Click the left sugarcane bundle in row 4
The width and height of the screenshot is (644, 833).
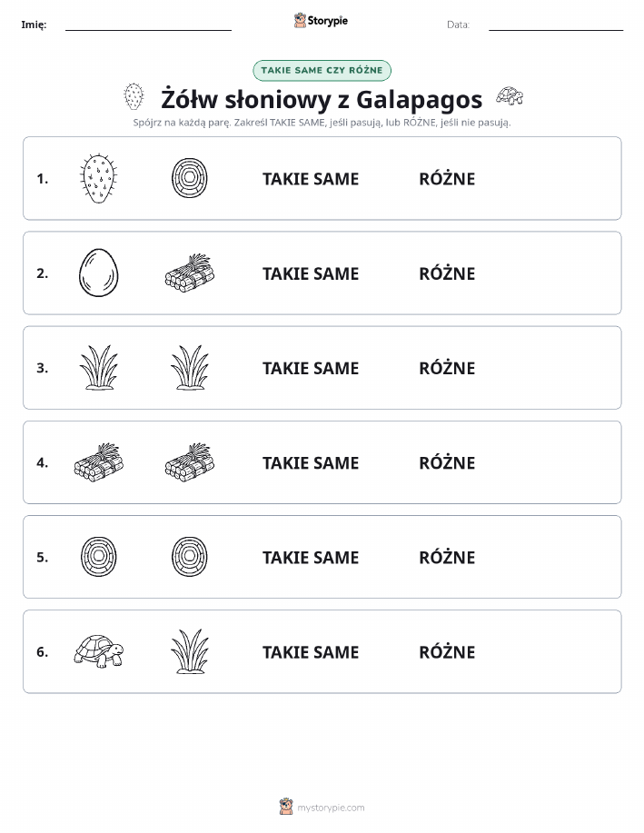pos(99,462)
